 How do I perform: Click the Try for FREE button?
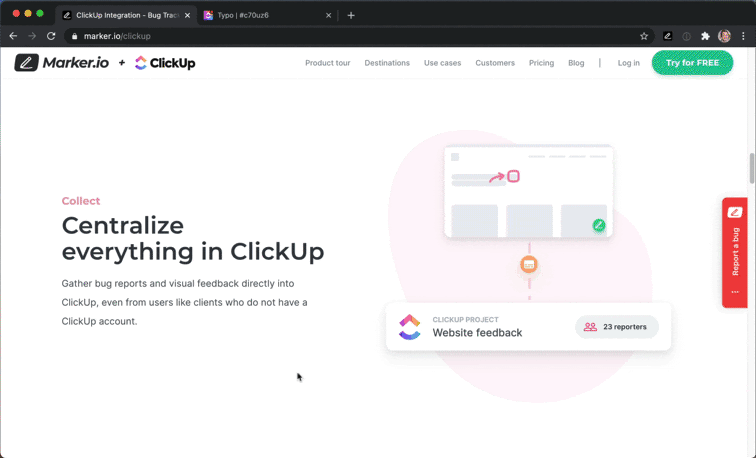point(692,63)
